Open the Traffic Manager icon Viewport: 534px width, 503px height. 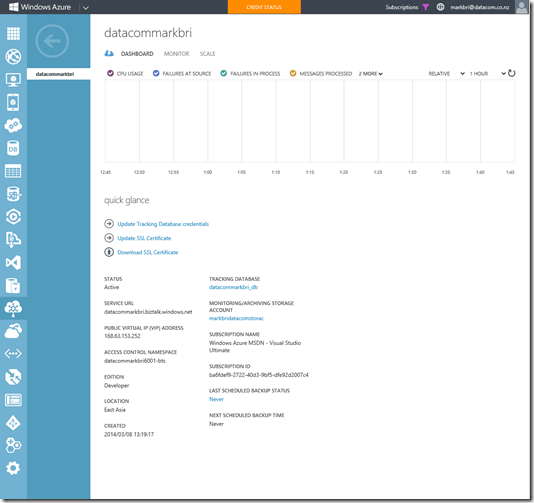pos(13,377)
